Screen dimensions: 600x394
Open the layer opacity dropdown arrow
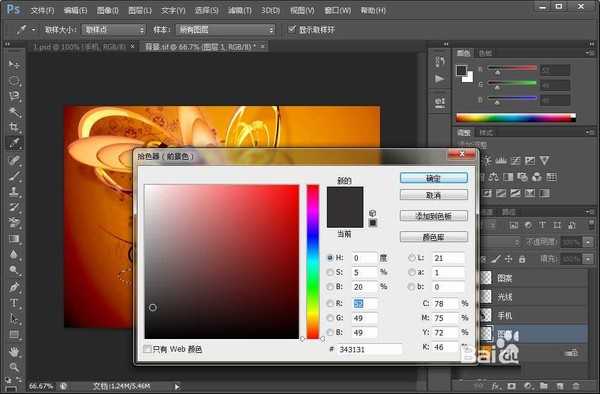tap(589, 242)
